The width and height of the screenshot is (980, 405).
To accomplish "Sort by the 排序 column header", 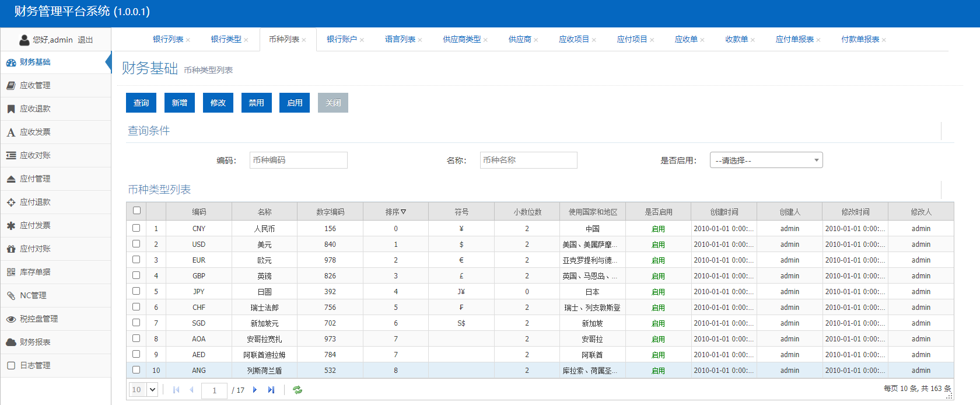I will (x=395, y=212).
